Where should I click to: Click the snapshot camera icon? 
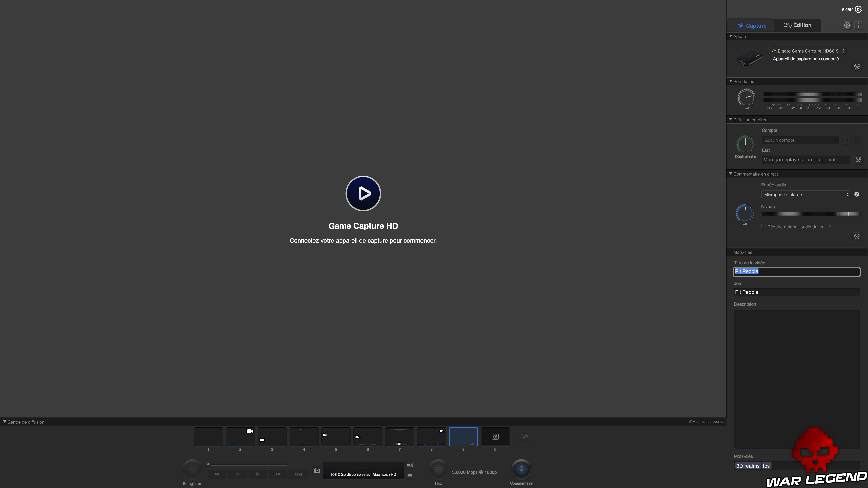click(316, 471)
